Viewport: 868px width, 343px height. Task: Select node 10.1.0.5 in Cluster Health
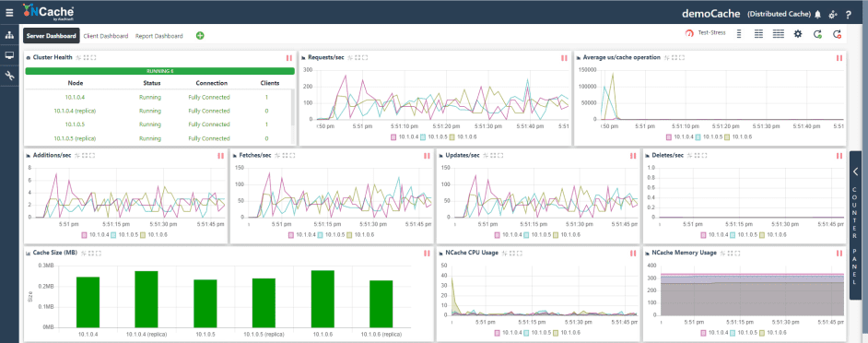click(76, 124)
